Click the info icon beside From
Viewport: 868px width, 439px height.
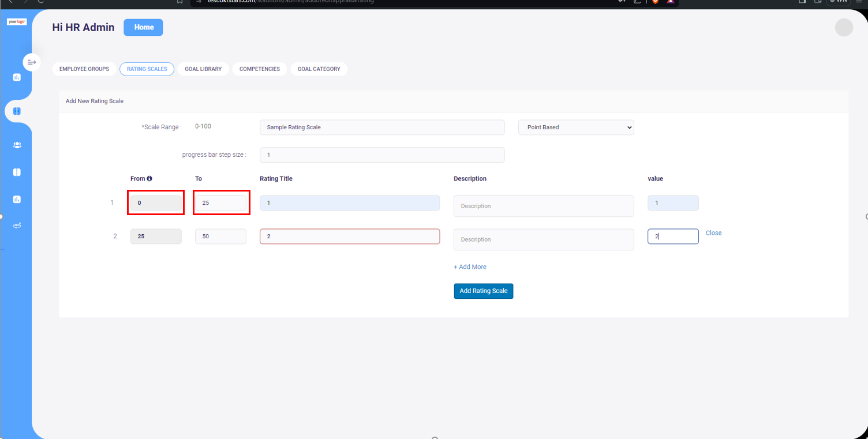pos(149,179)
